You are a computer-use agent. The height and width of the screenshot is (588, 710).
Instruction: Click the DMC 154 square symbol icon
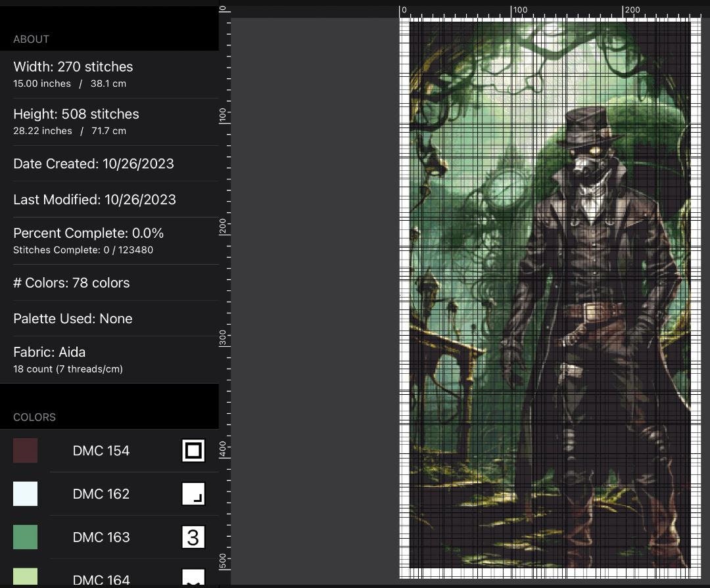click(x=193, y=451)
